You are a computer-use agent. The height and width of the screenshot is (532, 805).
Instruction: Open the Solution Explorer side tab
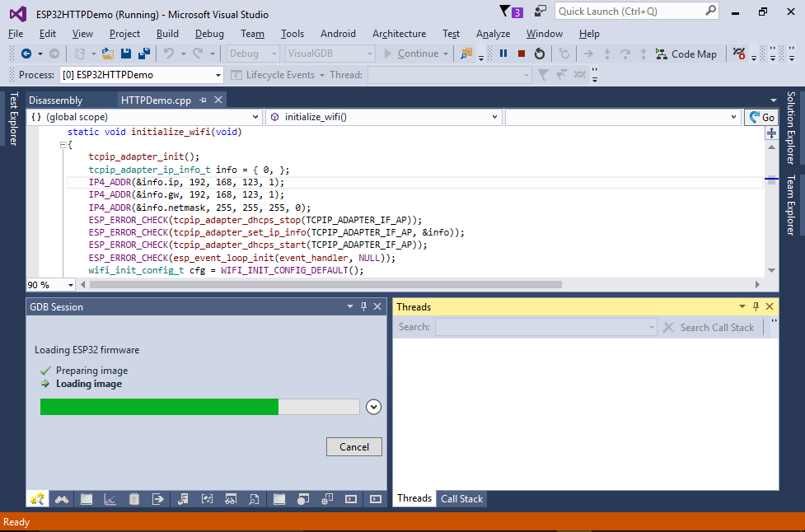click(x=791, y=128)
